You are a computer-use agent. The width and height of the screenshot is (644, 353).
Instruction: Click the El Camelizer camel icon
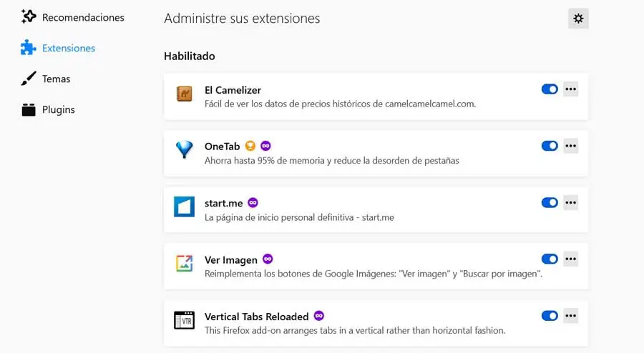(184, 94)
